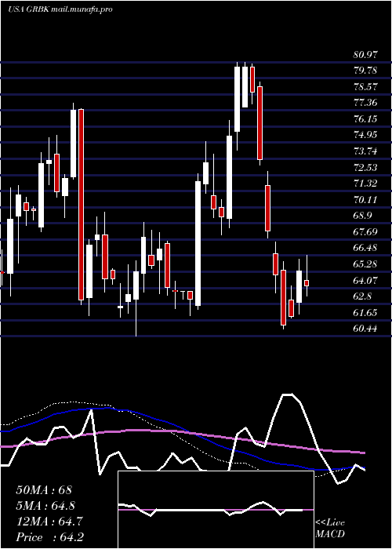Click the Price : 64.2 readout
Screen dimensions: 392x549
(x=49, y=537)
